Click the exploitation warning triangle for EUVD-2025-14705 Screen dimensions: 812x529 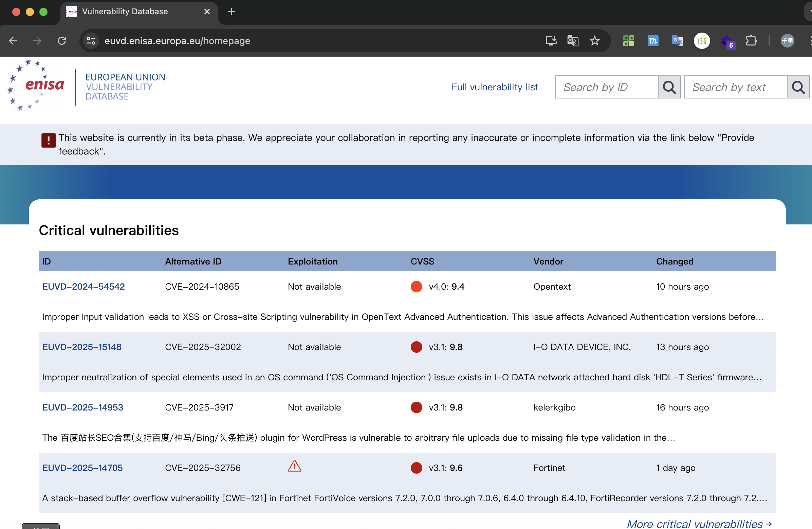point(294,466)
